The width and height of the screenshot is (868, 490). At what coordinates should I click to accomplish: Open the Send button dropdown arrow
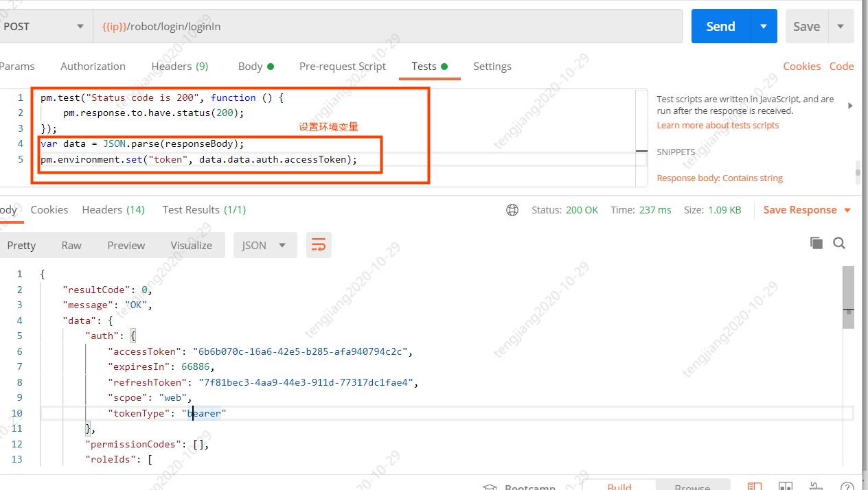click(764, 26)
